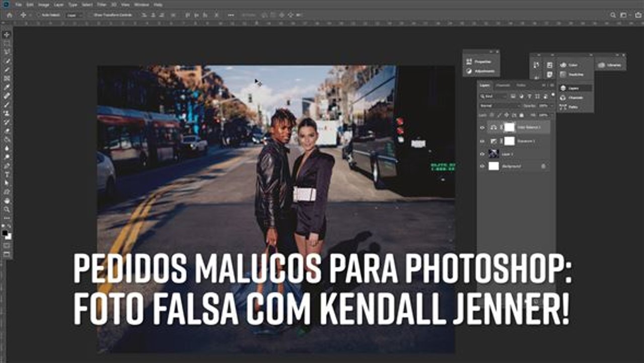Select the Blur tool
Image resolution: width=644 pixels, height=363 pixels.
pyautogui.click(x=7, y=148)
